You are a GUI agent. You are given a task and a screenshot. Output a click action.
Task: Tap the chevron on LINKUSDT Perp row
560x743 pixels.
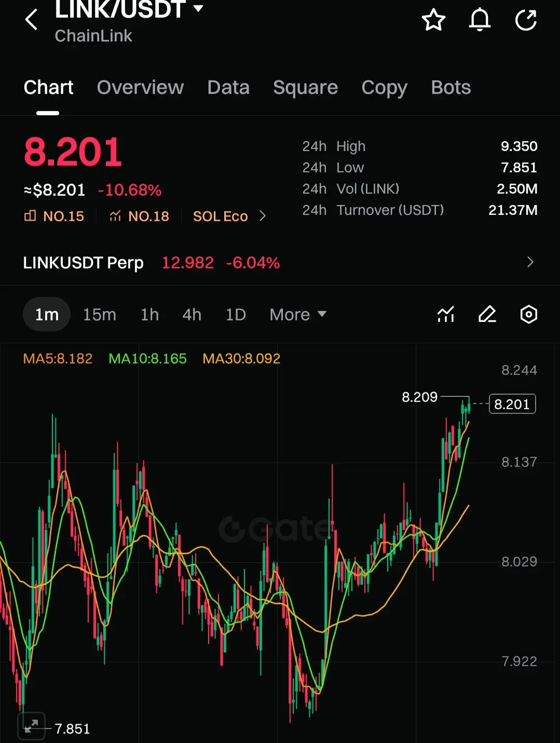[x=530, y=262]
